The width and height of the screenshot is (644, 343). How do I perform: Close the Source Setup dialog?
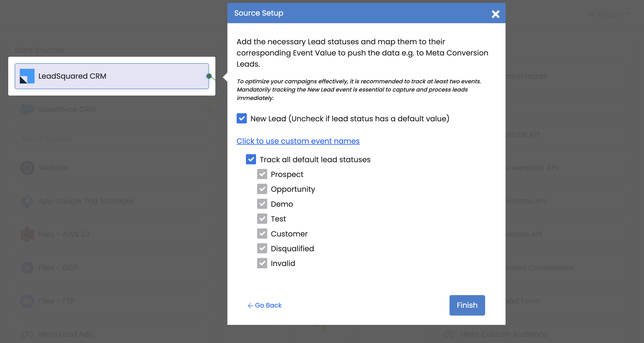(x=495, y=14)
